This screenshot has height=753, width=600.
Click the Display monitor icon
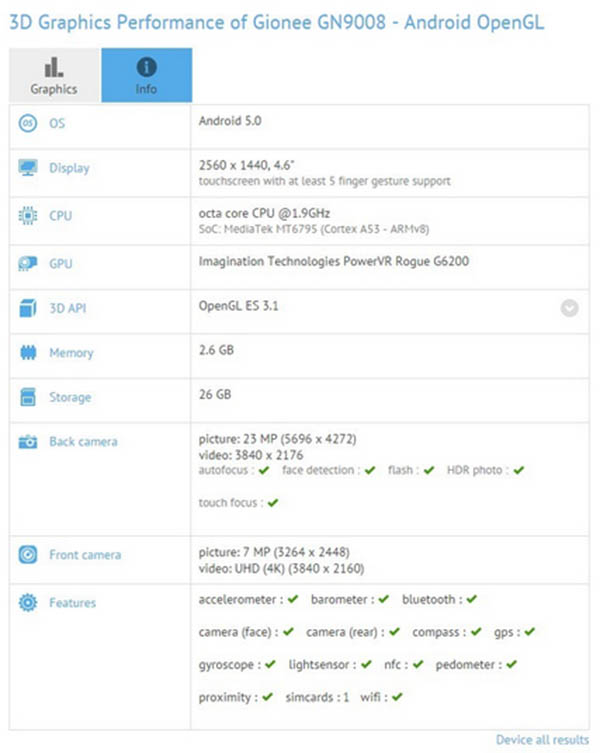click(x=28, y=168)
